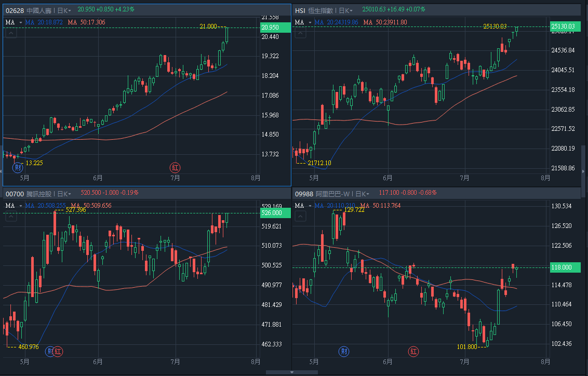Click the 500.525 price axis value
The width and height of the screenshot is (588, 376).
(x=272, y=265)
